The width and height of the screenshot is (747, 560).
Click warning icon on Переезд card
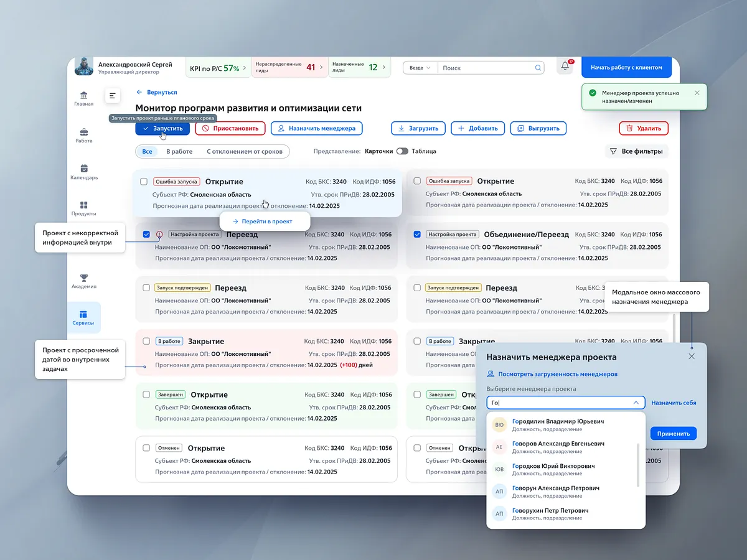click(159, 235)
